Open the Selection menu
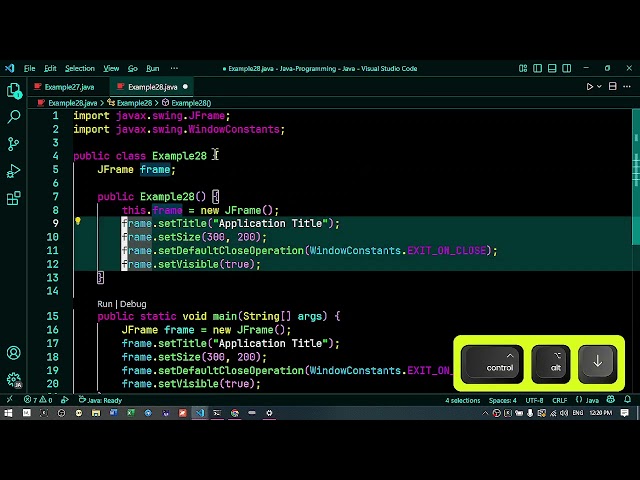 coord(80,68)
